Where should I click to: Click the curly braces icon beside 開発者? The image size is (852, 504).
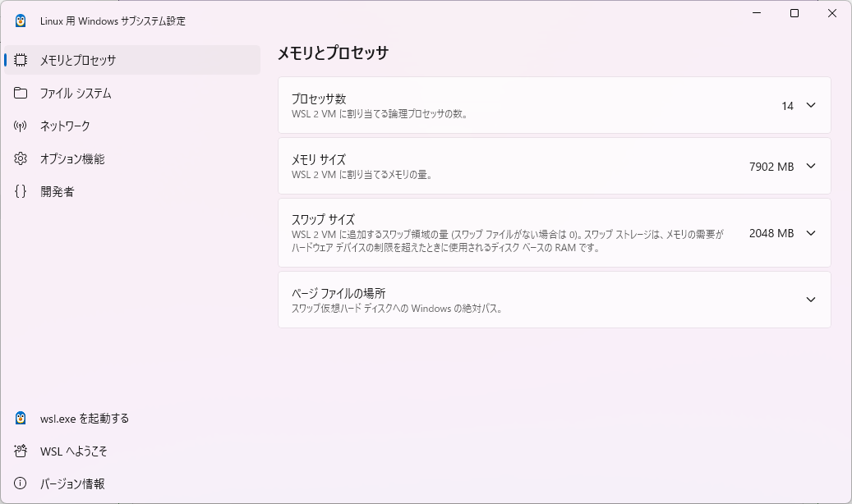21,191
